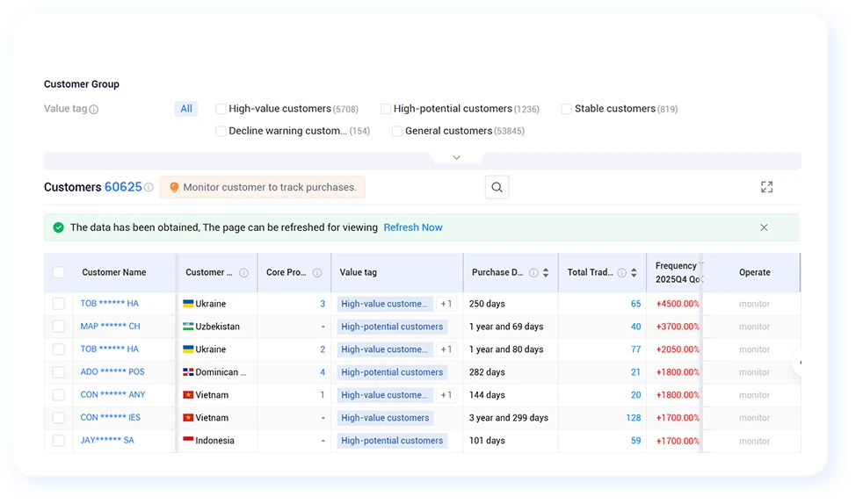Check General customers checkbox

pyautogui.click(x=397, y=131)
